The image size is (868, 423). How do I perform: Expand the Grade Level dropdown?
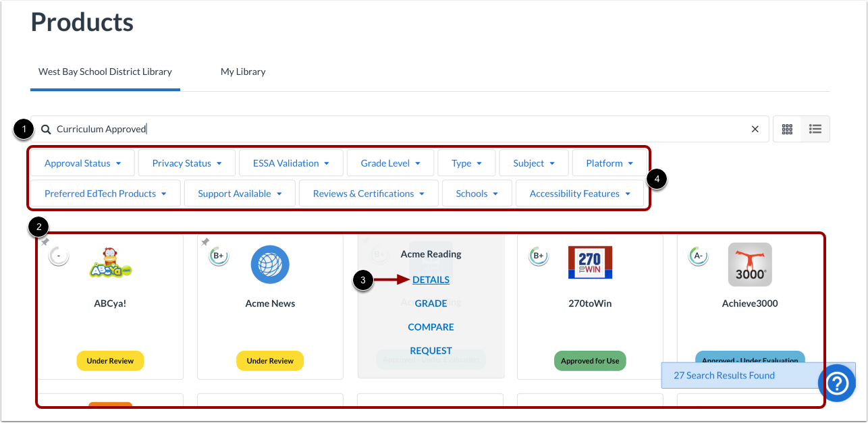pyautogui.click(x=390, y=163)
